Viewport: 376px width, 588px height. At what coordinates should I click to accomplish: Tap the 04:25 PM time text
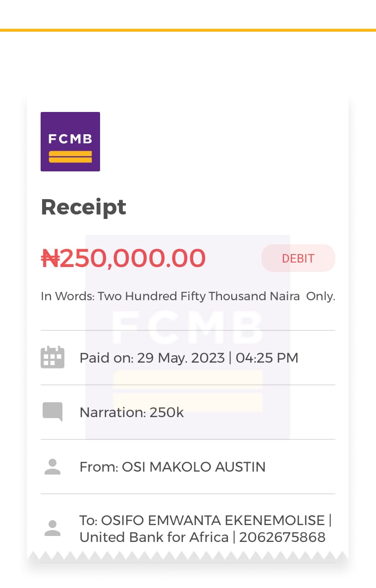[267, 358]
